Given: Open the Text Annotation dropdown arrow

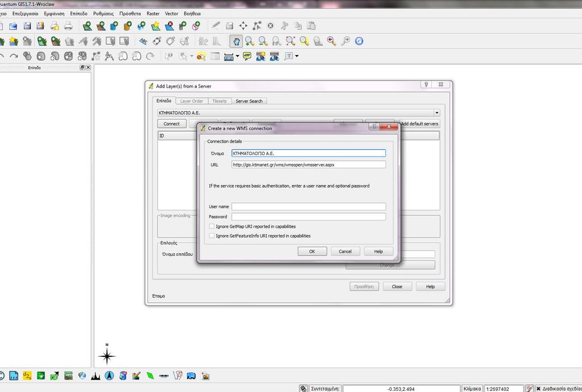Looking at the screenshot, I should click(297, 56).
